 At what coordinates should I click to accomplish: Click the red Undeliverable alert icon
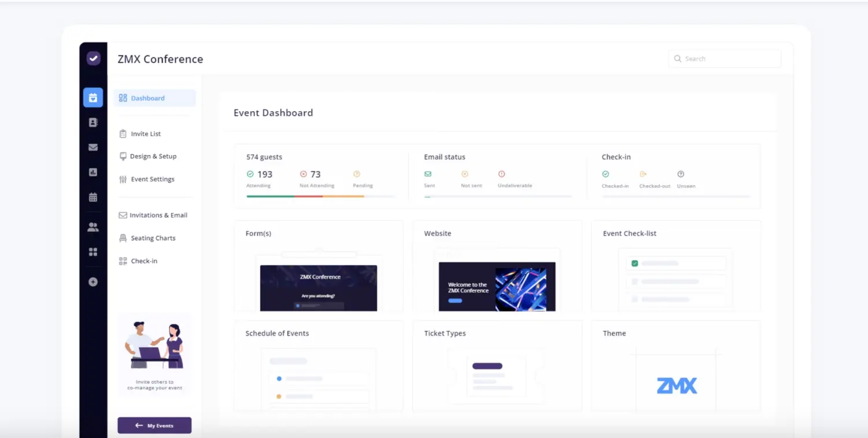(x=502, y=174)
